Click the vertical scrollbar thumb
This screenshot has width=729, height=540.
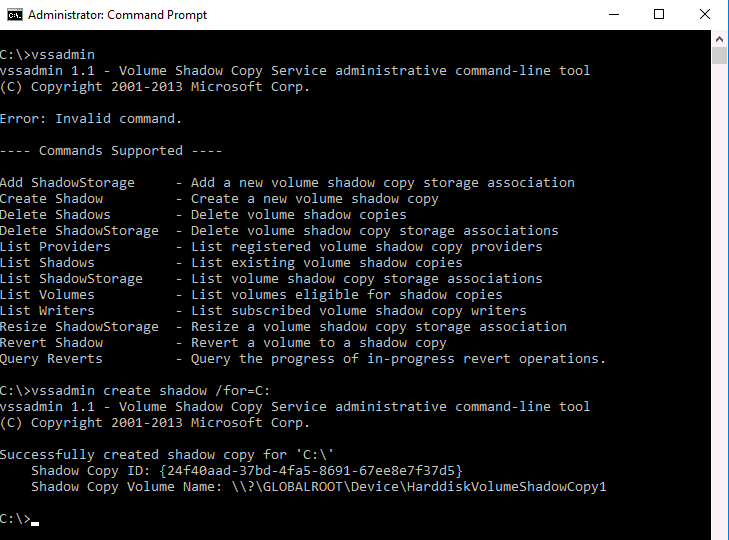click(720, 56)
